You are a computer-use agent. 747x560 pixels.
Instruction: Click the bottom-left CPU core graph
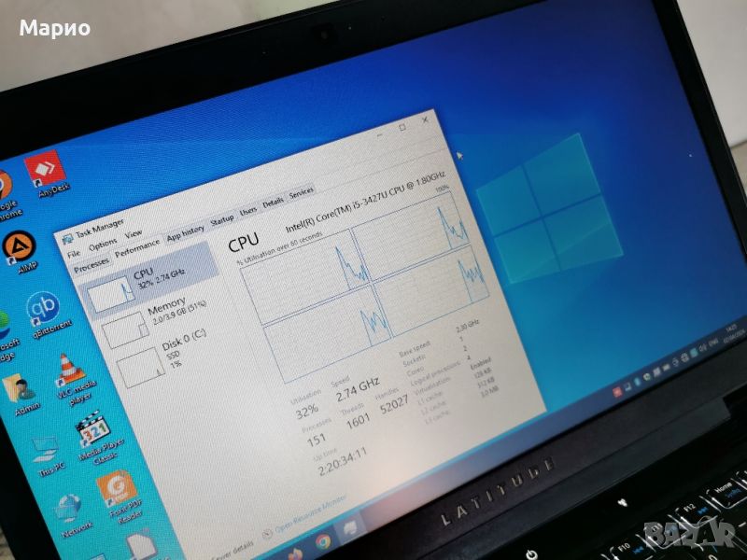coord(329,333)
